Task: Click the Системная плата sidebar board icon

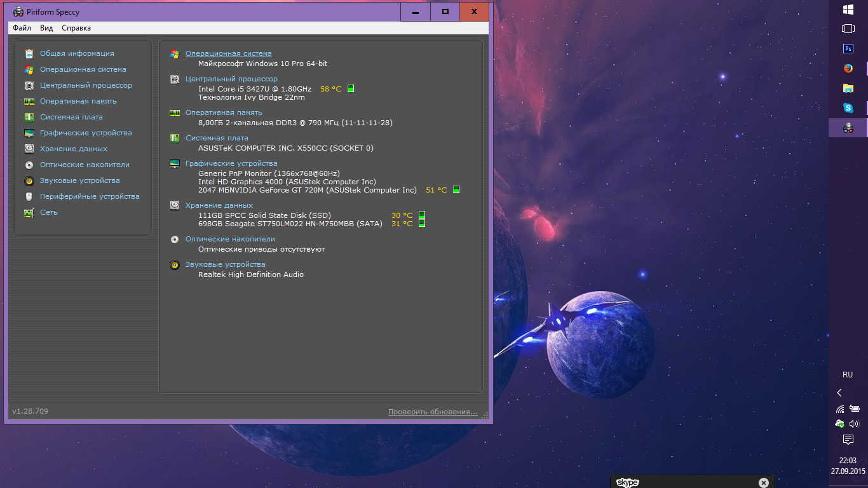Action: pos(29,117)
